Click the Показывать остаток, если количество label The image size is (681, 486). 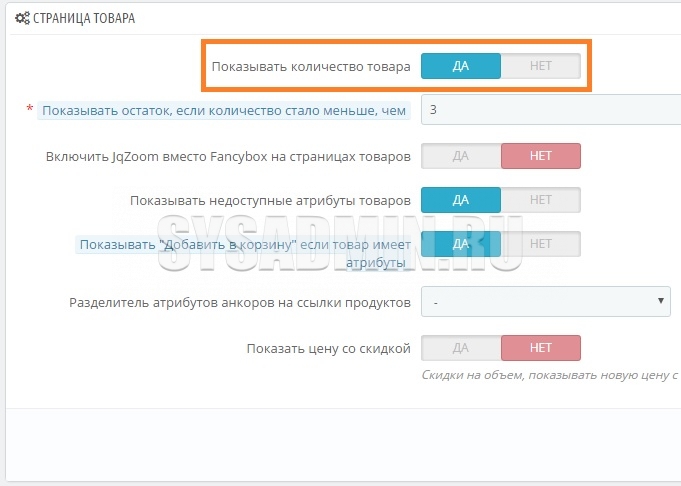[224, 111]
